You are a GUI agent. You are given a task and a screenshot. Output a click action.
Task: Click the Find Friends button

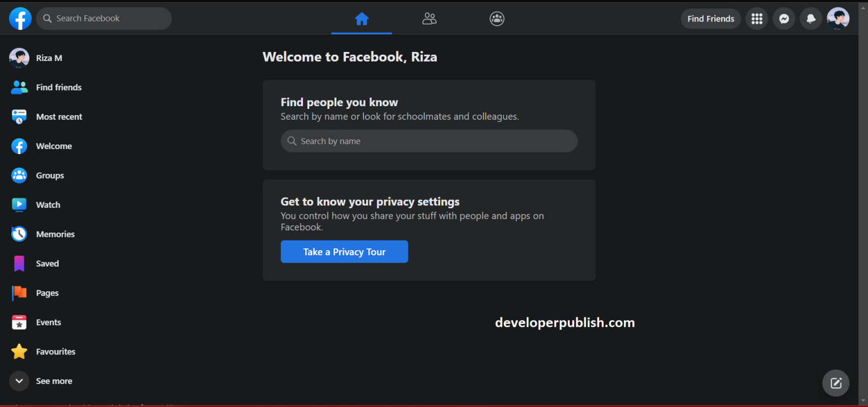point(710,19)
